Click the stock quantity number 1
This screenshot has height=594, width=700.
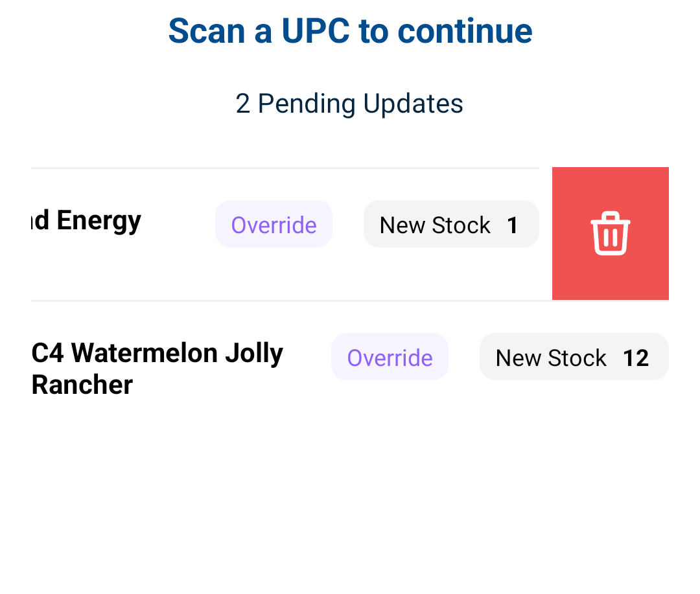(x=513, y=225)
